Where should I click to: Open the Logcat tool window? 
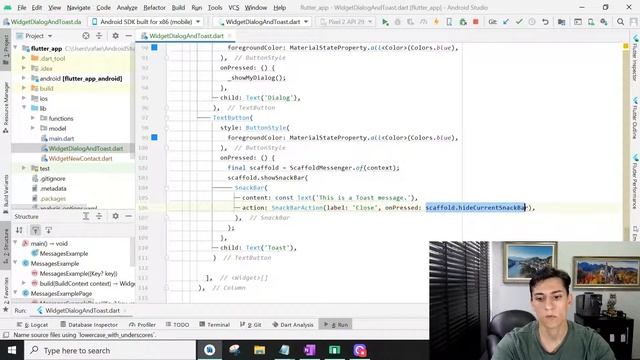tap(34, 325)
